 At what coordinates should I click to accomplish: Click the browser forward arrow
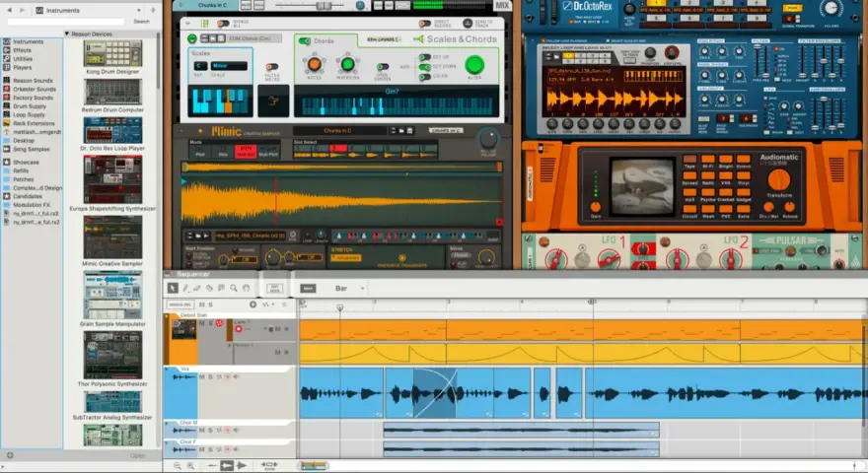tap(22, 10)
